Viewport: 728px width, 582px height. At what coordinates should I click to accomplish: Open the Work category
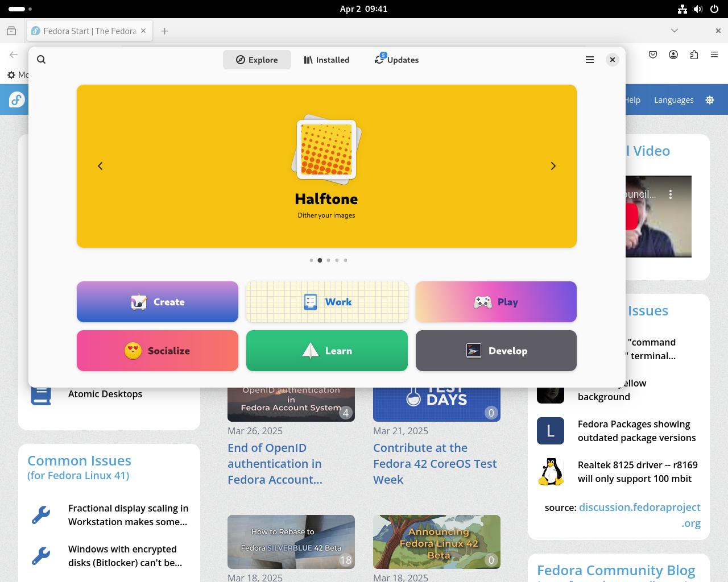click(x=327, y=302)
